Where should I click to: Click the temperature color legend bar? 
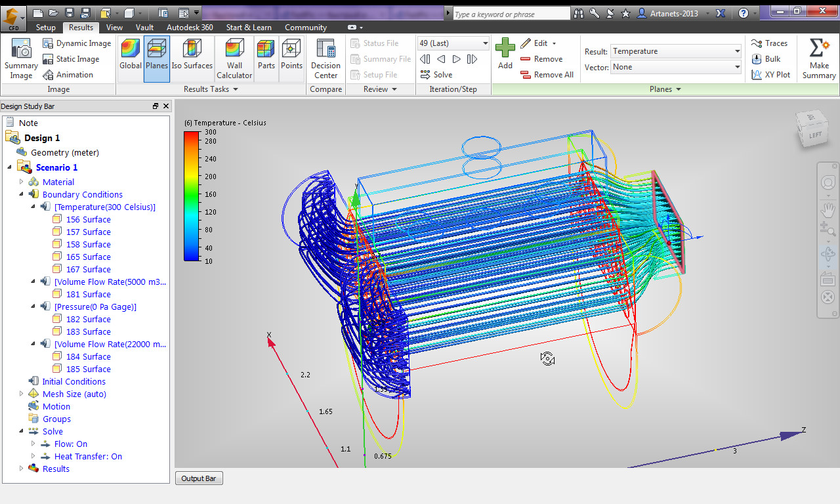click(x=192, y=196)
